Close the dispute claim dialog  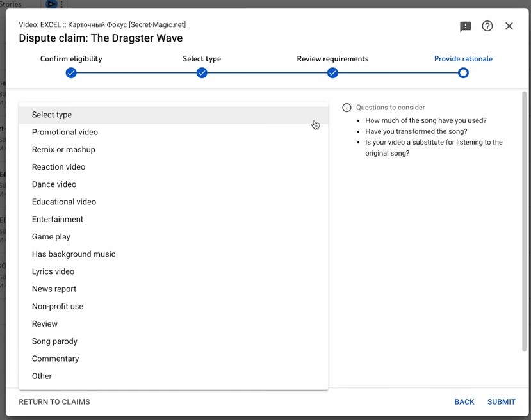coord(509,26)
